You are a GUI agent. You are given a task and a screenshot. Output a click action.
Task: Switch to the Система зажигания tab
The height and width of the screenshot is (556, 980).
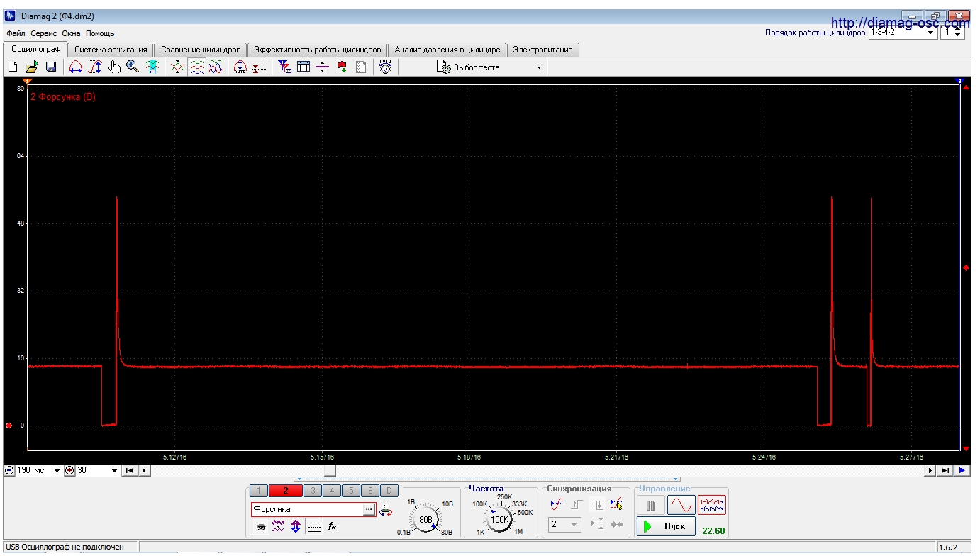pos(111,50)
